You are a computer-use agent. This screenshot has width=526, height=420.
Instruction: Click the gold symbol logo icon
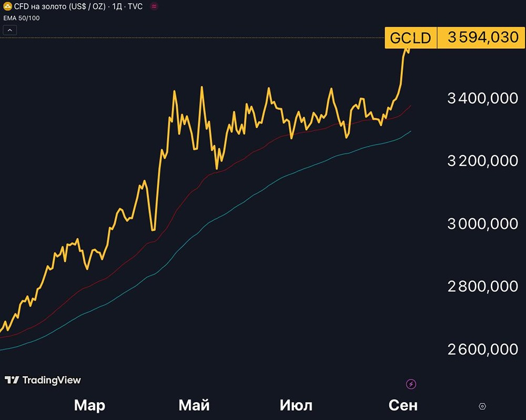pos(7,7)
